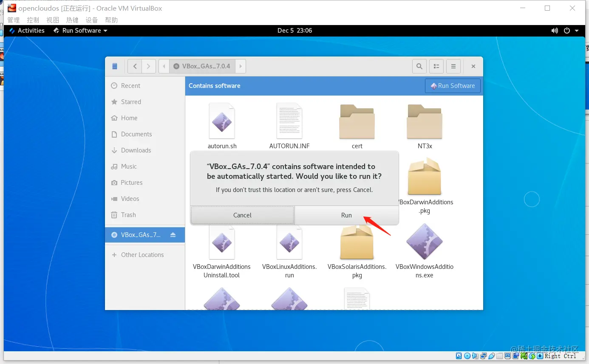Click the Run button in the autorun dialog

346,215
